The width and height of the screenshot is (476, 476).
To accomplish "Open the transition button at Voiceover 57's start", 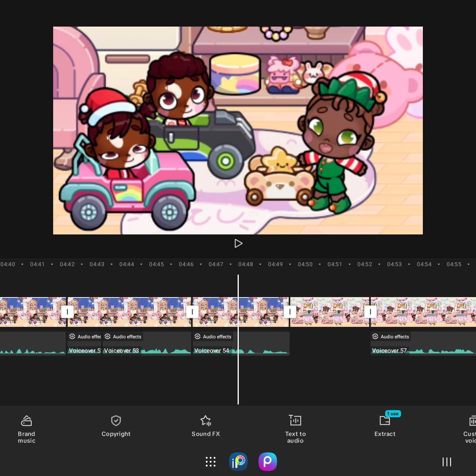I will 370,312.
